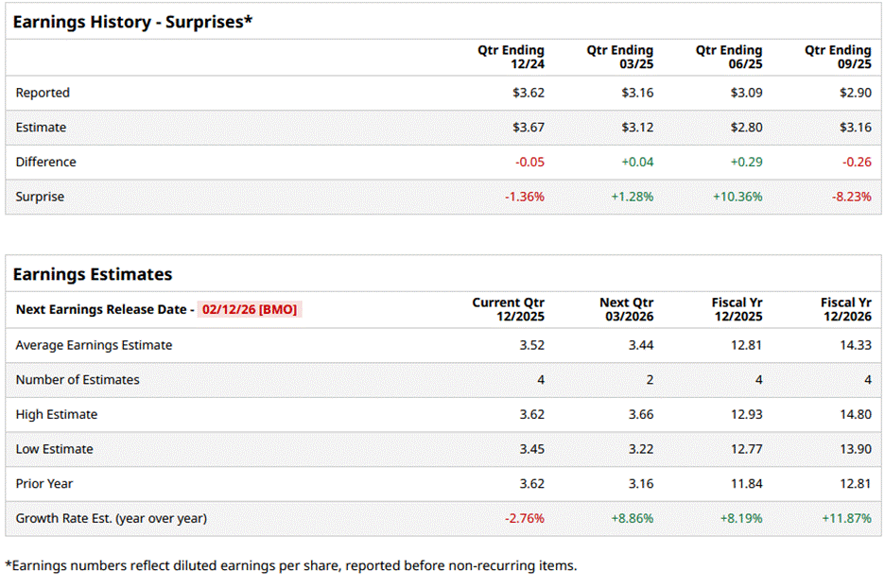Click the Surprise row label
The image size is (885, 588).
pyautogui.click(x=42, y=197)
